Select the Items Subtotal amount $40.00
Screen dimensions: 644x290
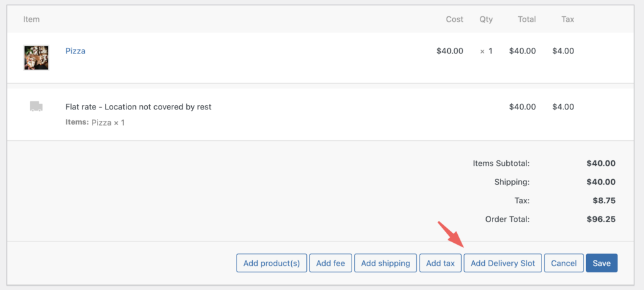pos(601,163)
